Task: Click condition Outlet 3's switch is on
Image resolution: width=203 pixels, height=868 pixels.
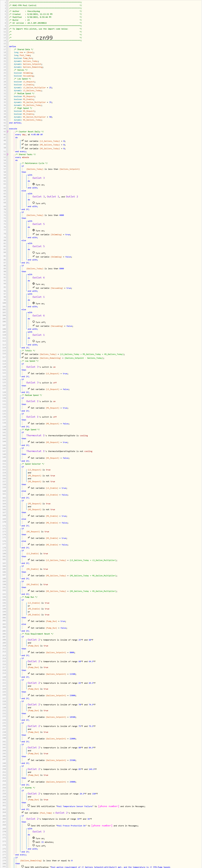Action: [41, 367]
